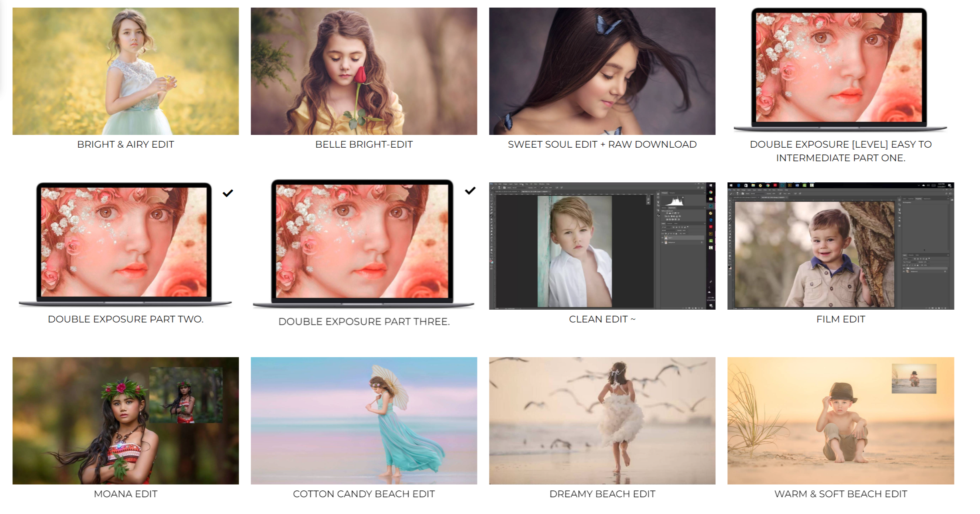980x514 pixels.
Task: Click the checkmark beside Double Exposure Part Three
Action: [470, 191]
